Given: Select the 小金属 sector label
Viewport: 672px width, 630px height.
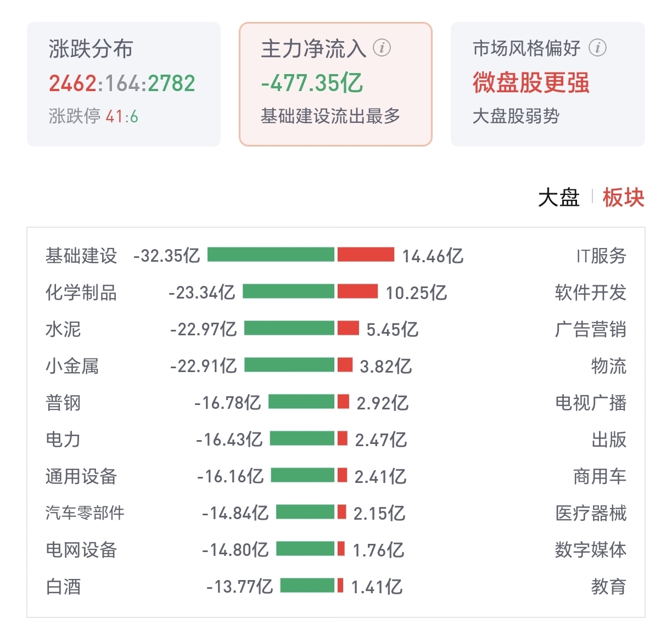Looking at the screenshot, I should tap(72, 366).
